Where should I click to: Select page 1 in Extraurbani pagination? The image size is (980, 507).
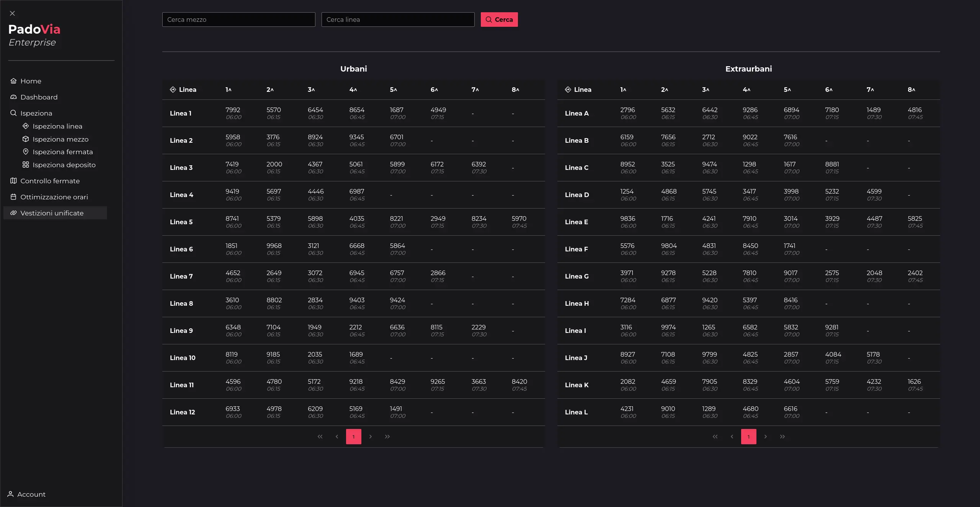click(x=749, y=437)
